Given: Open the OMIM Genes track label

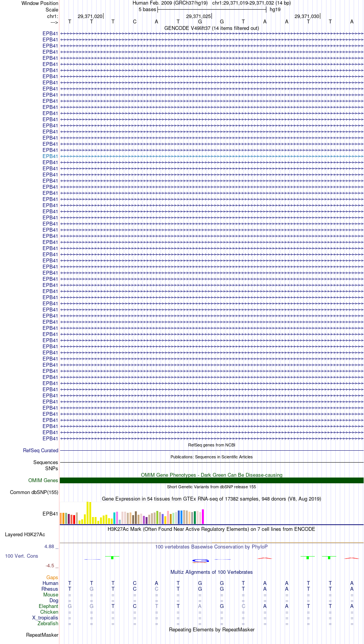Looking at the screenshot, I should pyautogui.click(x=43, y=480).
